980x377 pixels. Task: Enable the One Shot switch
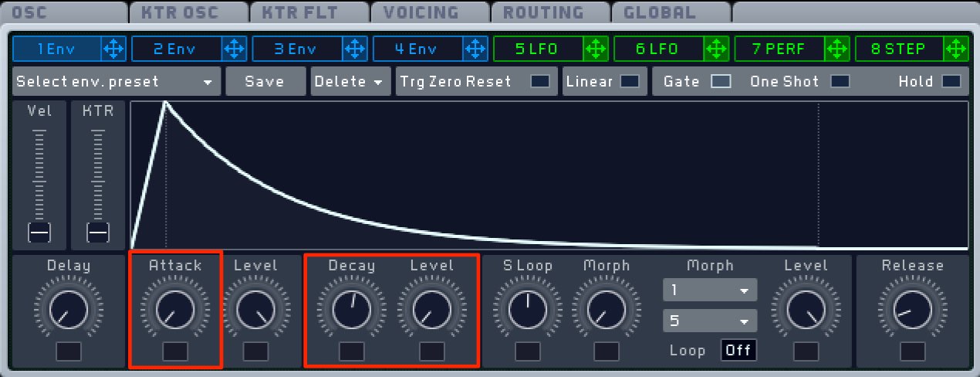click(840, 81)
